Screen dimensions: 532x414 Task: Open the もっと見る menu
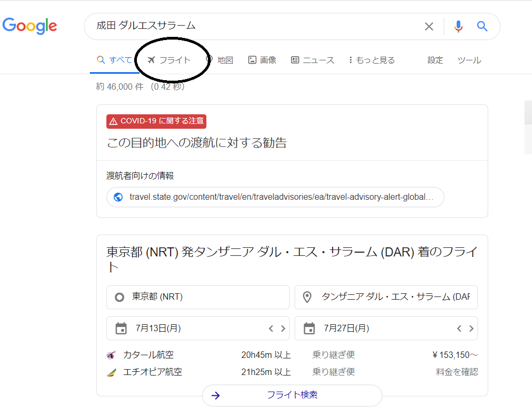coord(372,60)
